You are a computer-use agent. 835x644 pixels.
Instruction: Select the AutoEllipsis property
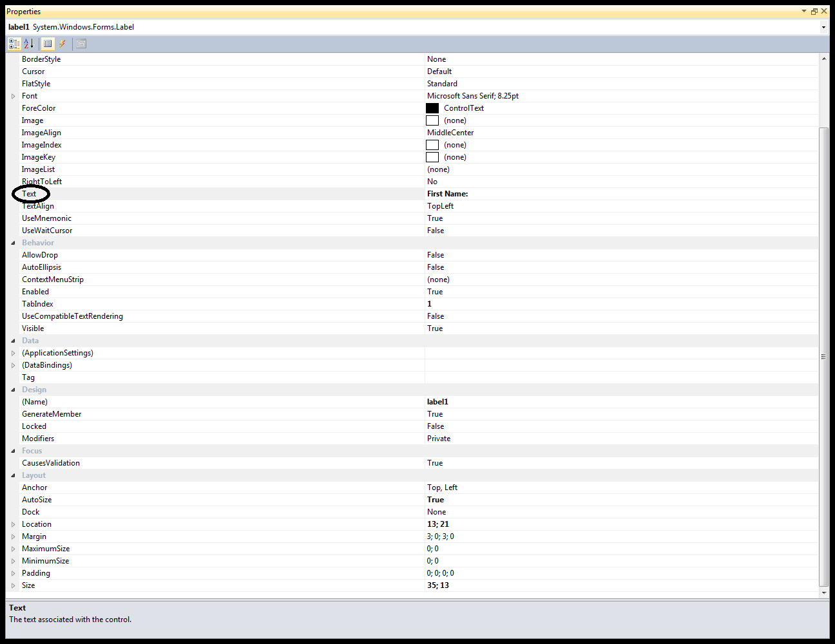pyautogui.click(x=42, y=267)
